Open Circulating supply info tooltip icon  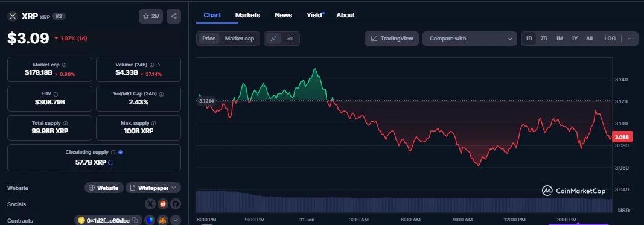click(x=113, y=153)
